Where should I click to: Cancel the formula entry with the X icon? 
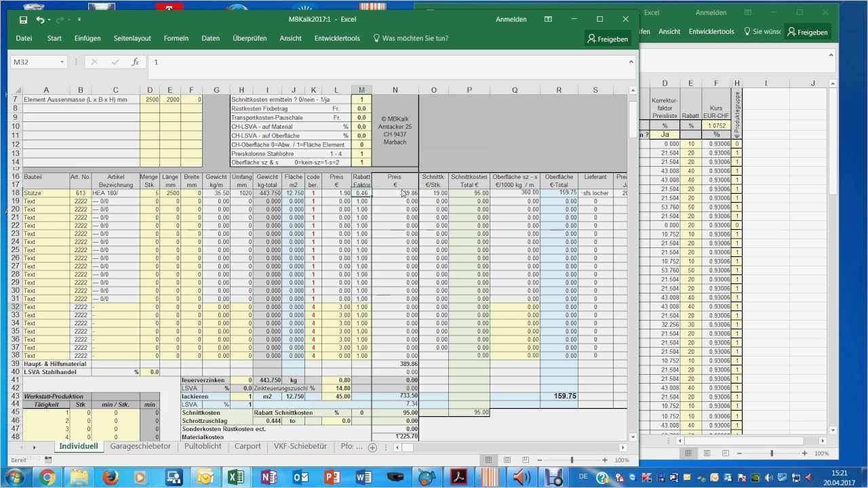tap(94, 62)
